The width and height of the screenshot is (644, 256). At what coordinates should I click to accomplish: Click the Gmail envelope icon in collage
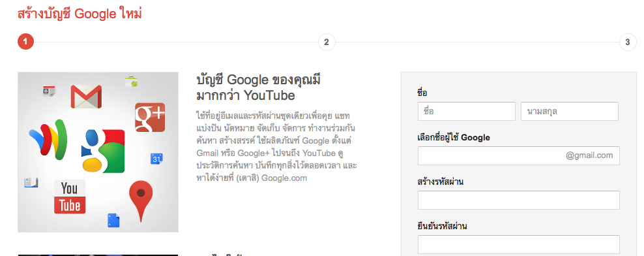[x=86, y=97]
